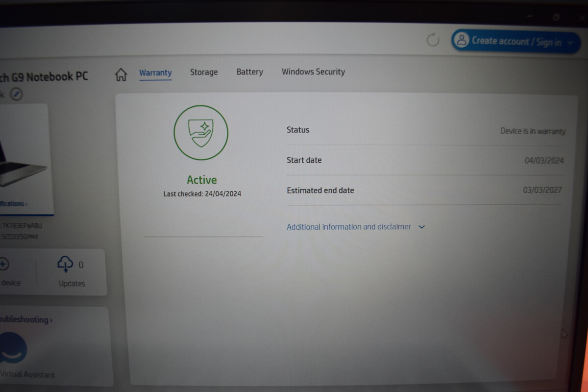Switch to the Battery tab
Image resolution: width=588 pixels, height=392 pixels.
click(x=250, y=72)
